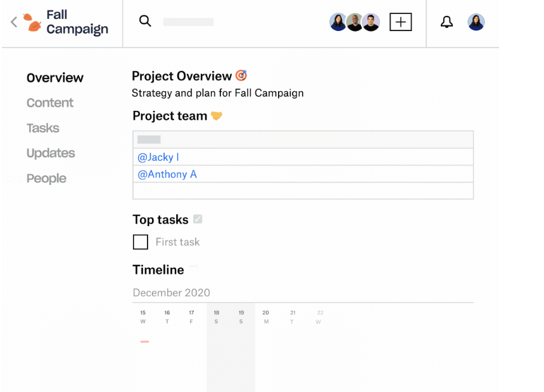Click the plus square add button
544x392 pixels.
400,22
